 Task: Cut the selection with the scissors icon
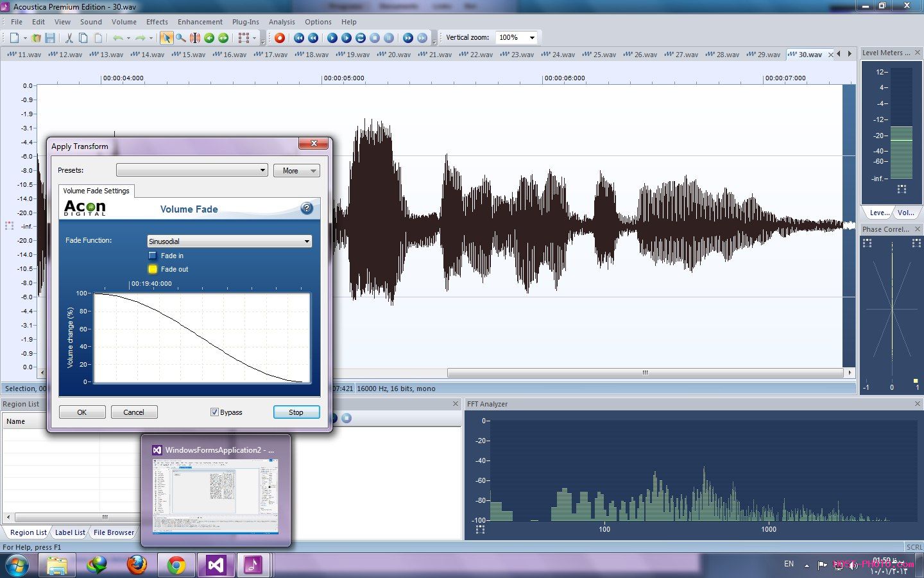[x=69, y=38]
